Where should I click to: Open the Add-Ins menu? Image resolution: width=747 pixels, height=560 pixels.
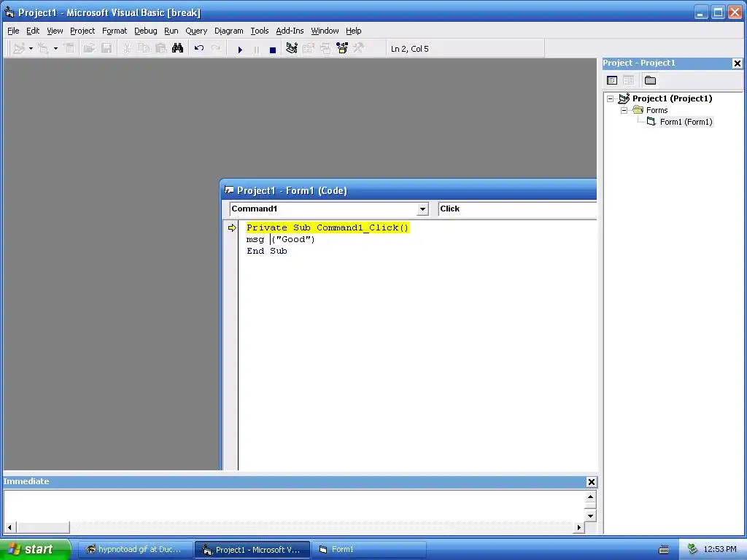[290, 31]
